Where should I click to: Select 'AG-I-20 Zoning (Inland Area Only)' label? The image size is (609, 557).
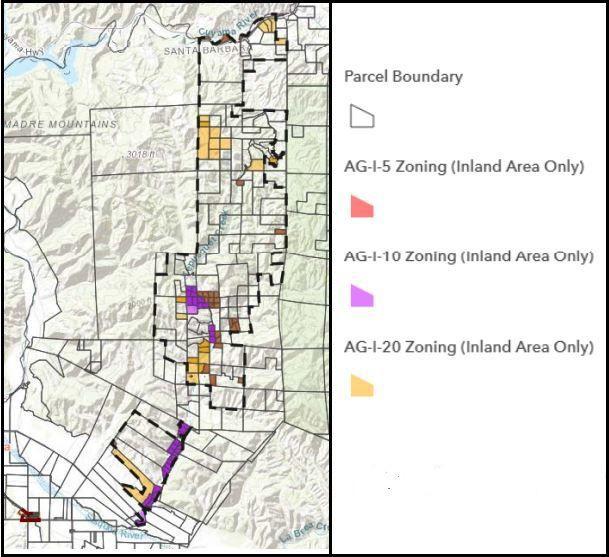(468, 346)
